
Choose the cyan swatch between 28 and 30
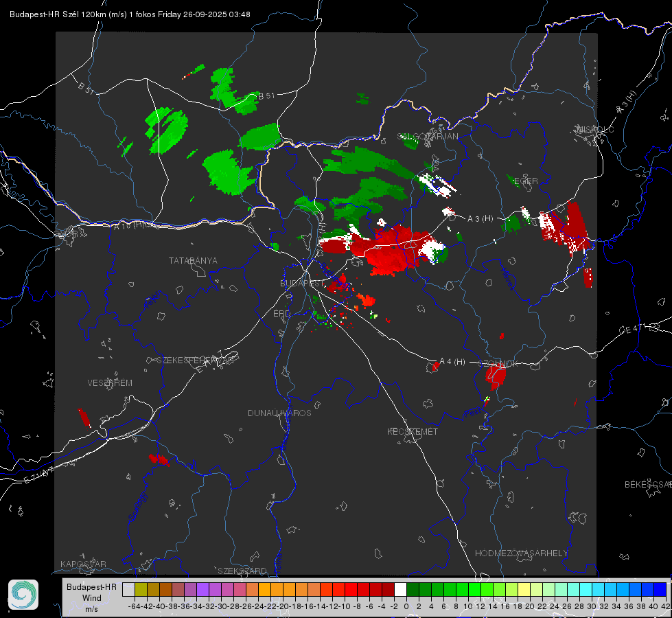586,589
